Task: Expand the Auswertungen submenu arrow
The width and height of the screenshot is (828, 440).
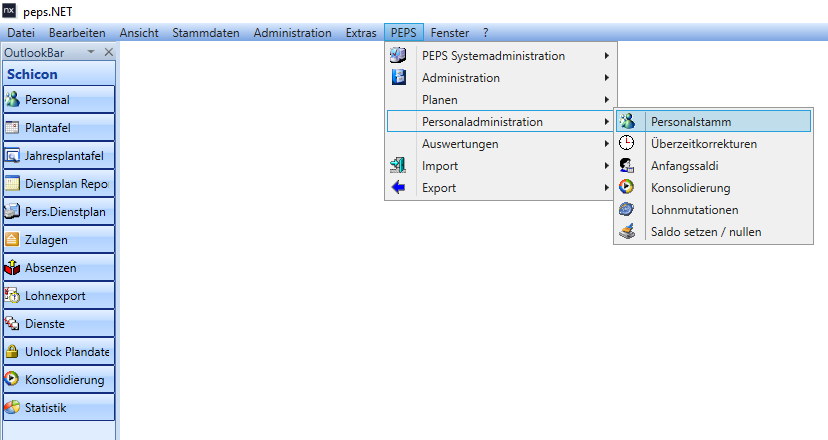Action: (x=607, y=144)
